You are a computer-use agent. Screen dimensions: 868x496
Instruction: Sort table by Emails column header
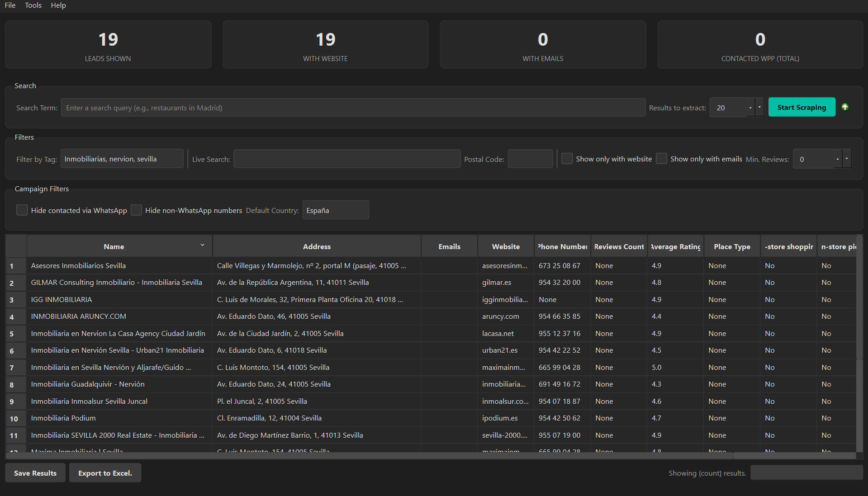(x=449, y=246)
